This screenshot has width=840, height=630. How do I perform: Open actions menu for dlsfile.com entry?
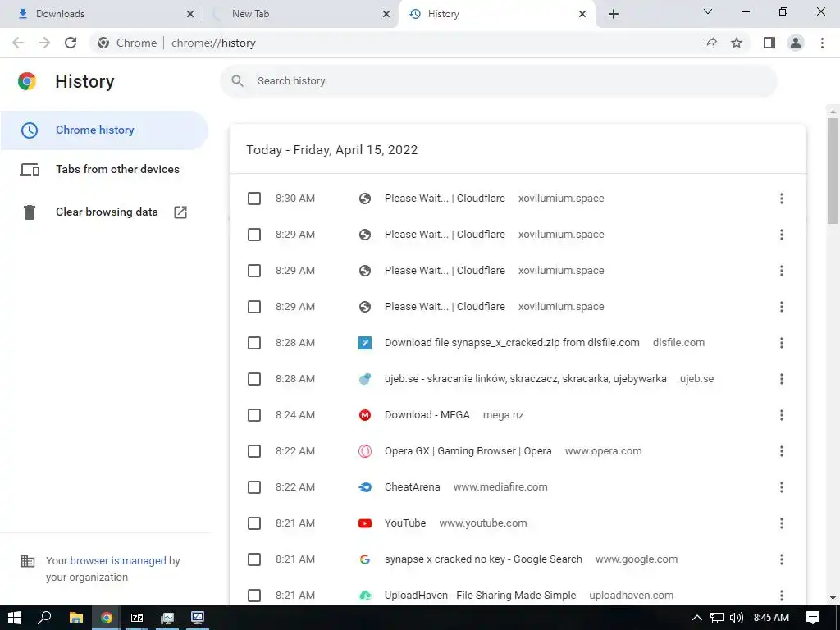782,343
